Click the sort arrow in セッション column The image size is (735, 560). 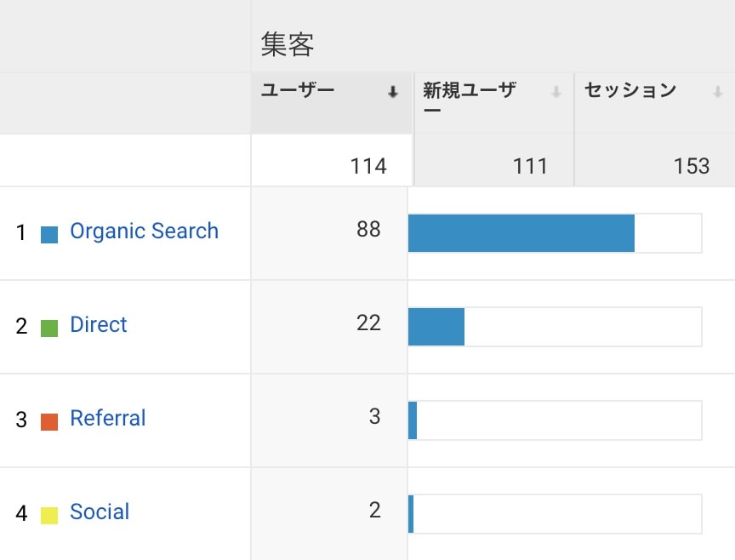tap(718, 92)
